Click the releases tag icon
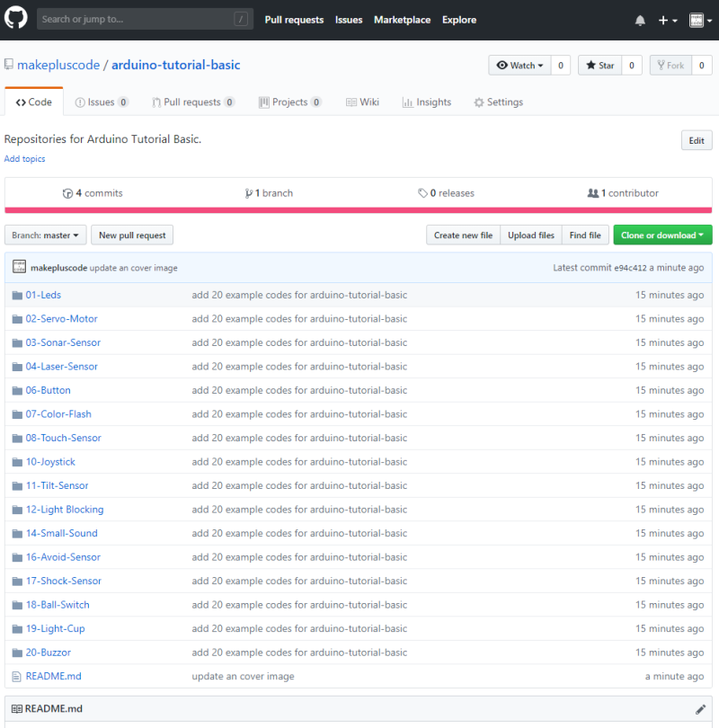719x728 pixels. click(x=422, y=193)
